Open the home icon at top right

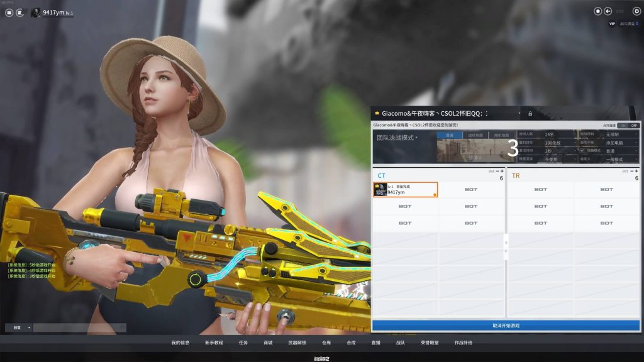coord(598,11)
